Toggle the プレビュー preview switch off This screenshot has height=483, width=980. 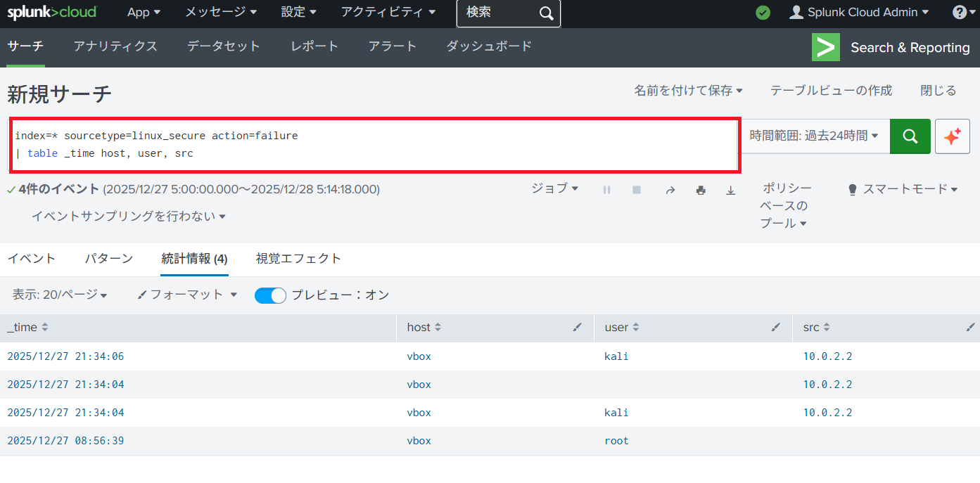coord(270,295)
